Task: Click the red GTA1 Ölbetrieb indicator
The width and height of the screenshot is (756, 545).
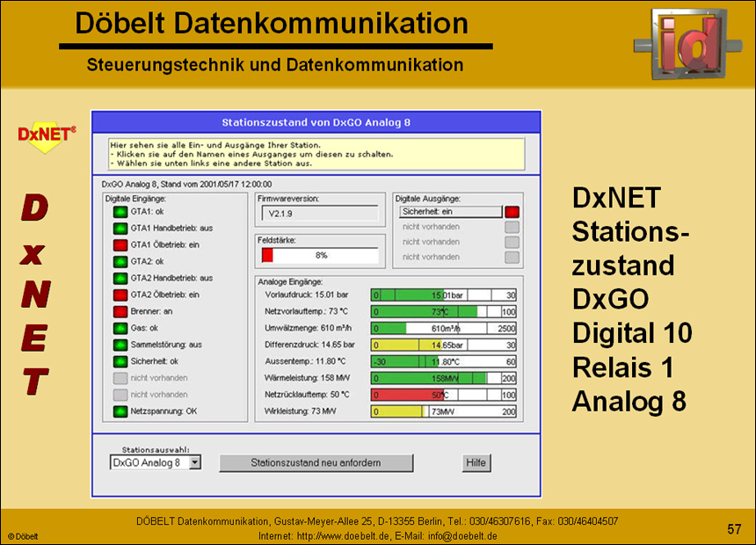Action: (x=119, y=243)
